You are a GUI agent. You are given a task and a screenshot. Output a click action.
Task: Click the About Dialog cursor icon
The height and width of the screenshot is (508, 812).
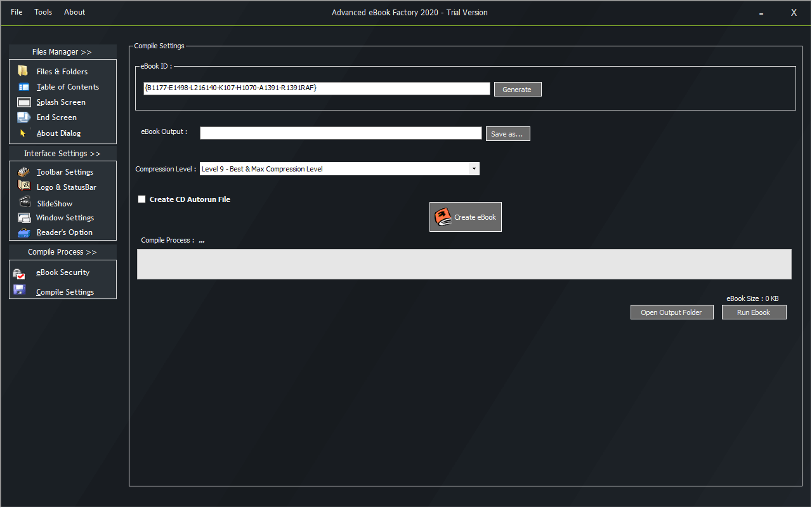click(x=23, y=133)
